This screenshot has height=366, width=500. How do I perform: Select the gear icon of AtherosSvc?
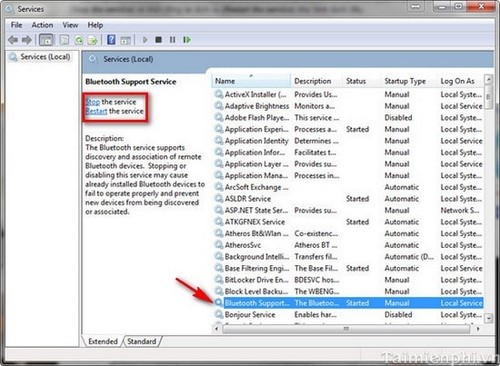point(219,245)
